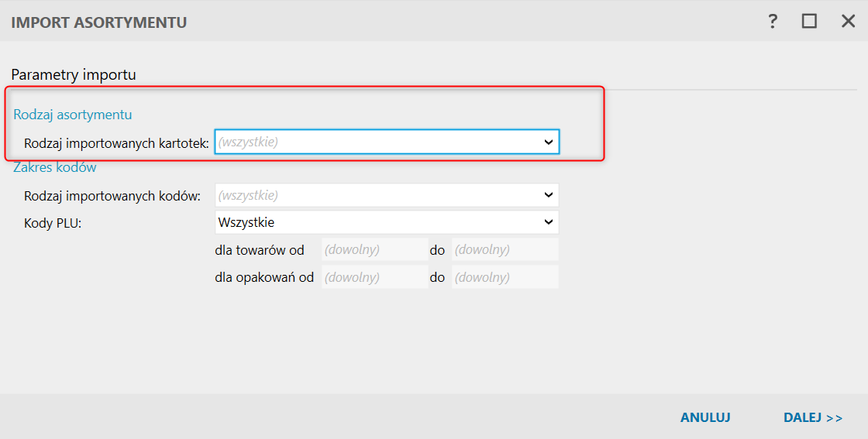Proceed with the DALEJ >> button
The image size is (868, 439).
[x=812, y=417]
